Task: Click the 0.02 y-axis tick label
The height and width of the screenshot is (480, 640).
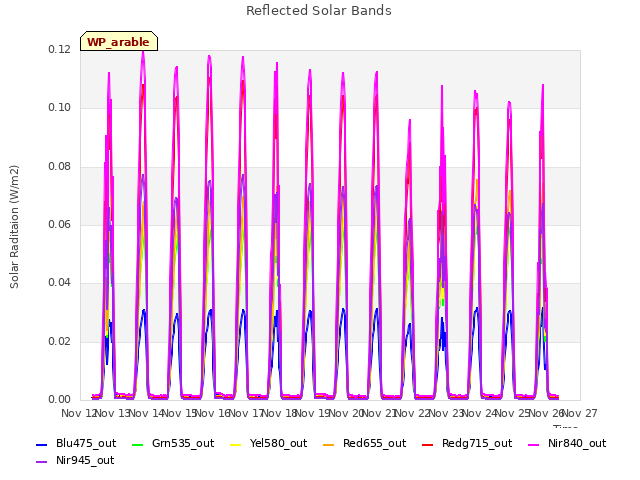Action: click(60, 341)
